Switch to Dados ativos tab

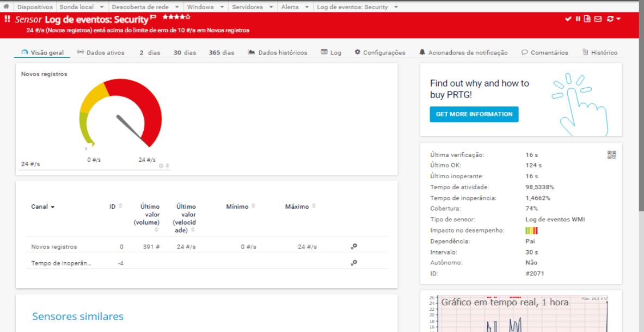point(100,53)
